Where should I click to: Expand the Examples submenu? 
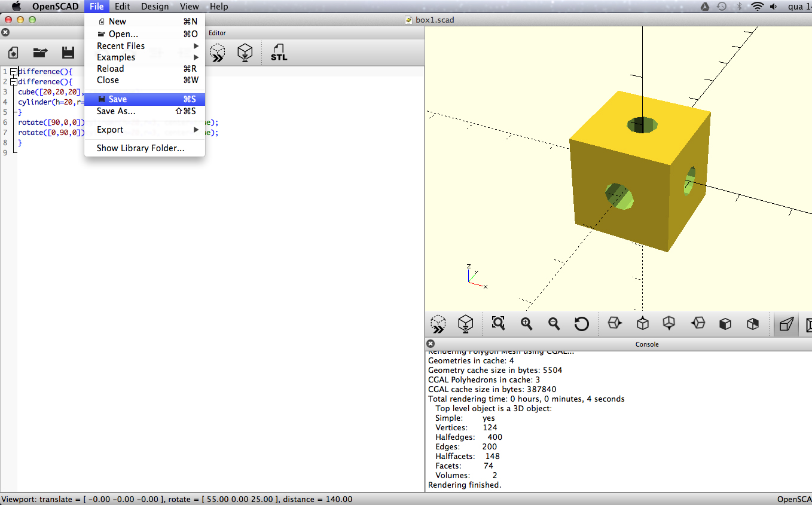click(x=145, y=57)
